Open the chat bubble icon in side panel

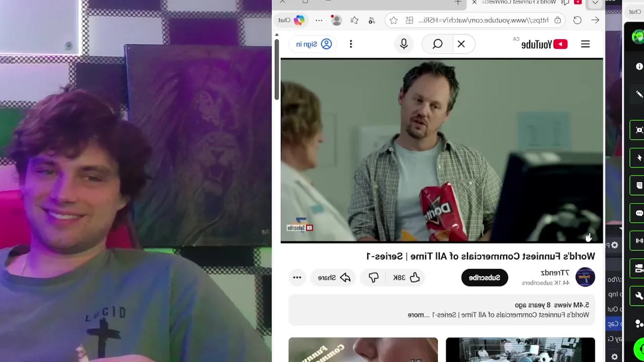pos(639,213)
